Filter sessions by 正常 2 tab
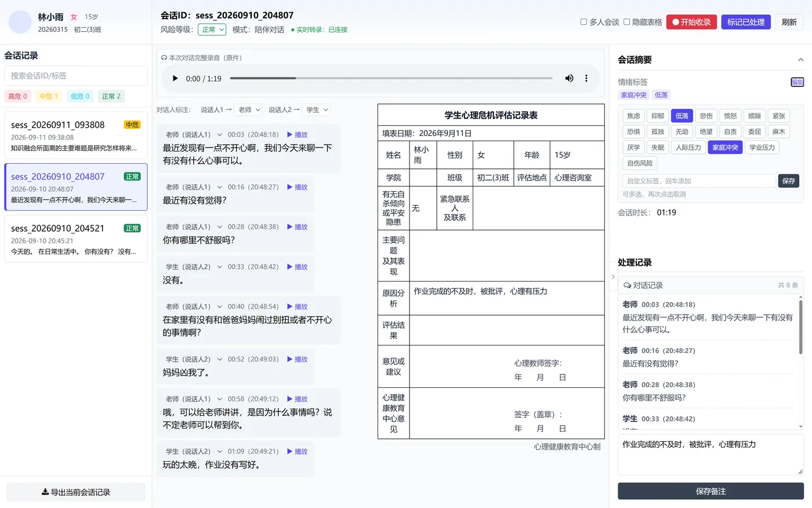The height and width of the screenshot is (508, 812). tap(111, 96)
